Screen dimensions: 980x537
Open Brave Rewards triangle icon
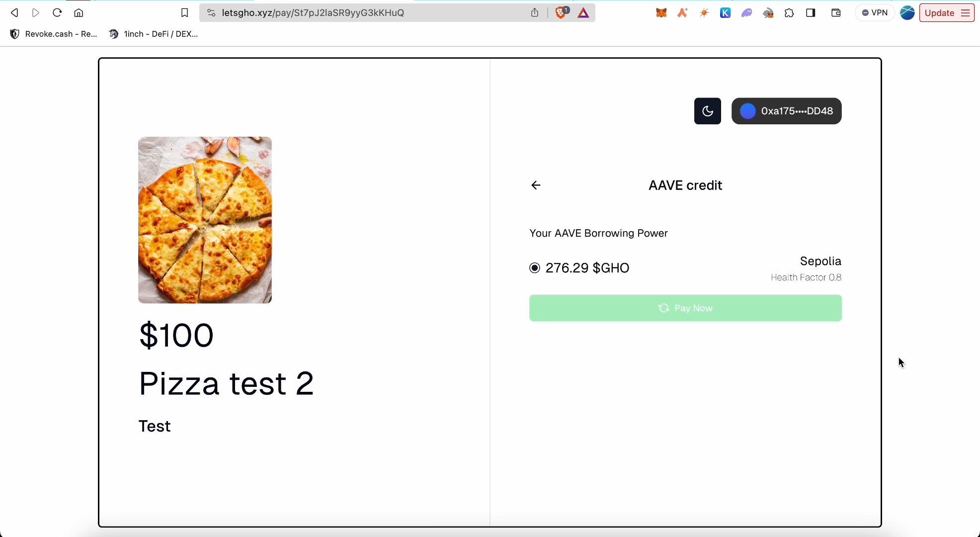point(583,13)
